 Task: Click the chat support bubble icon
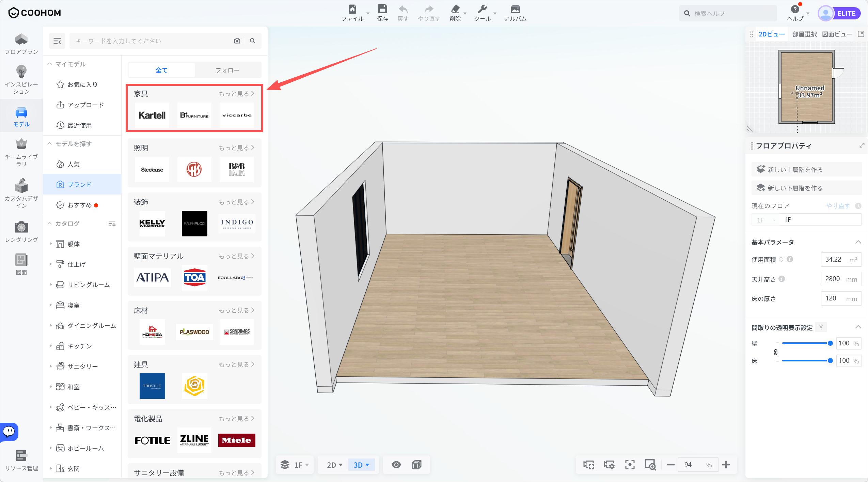point(9,432)
